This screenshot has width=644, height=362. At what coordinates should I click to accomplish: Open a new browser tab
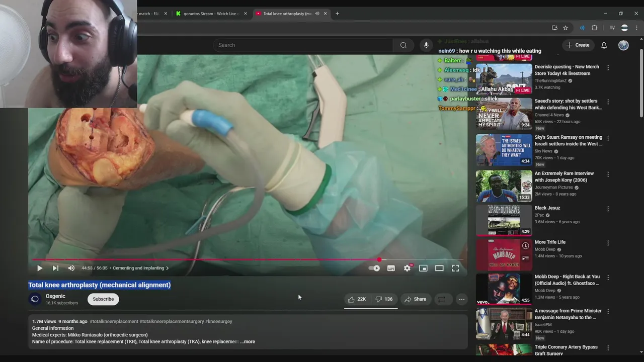coord(337,14)
